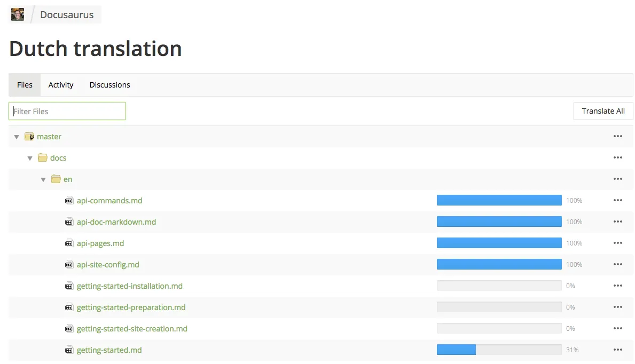
Task: Open more options for en folder
Action: [617, 179]
